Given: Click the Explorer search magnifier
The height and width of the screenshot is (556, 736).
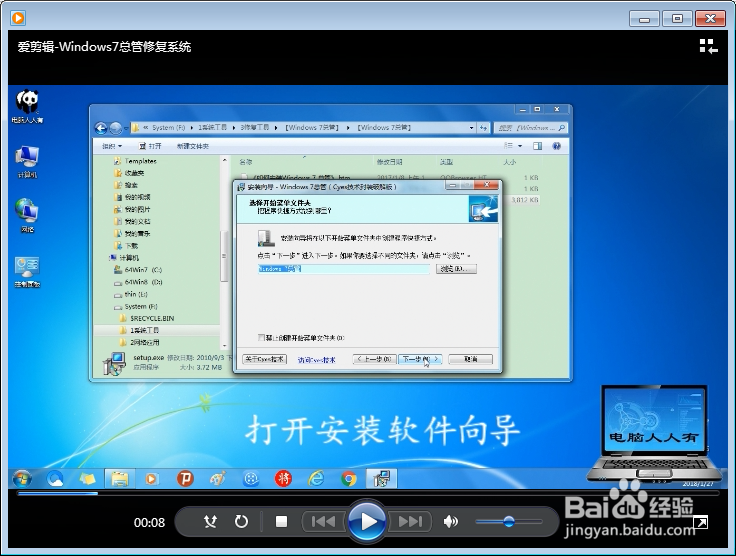Looking at the screenshot, I should (561, 128).
